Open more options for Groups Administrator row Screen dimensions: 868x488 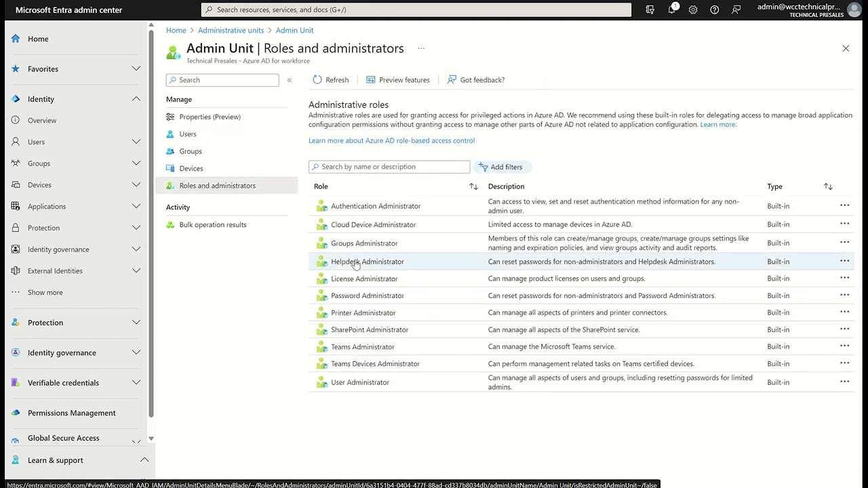coord(844,243)
